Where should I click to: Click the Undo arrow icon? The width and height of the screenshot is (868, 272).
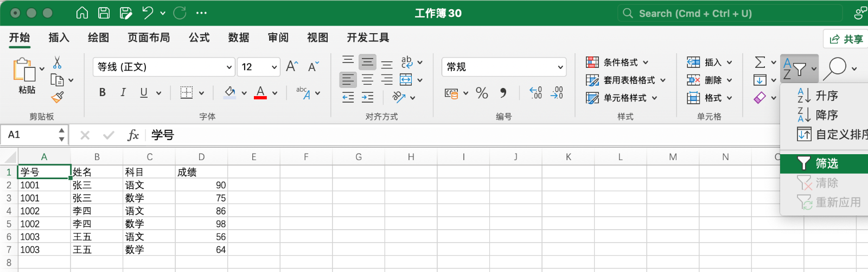click(148, 13)
